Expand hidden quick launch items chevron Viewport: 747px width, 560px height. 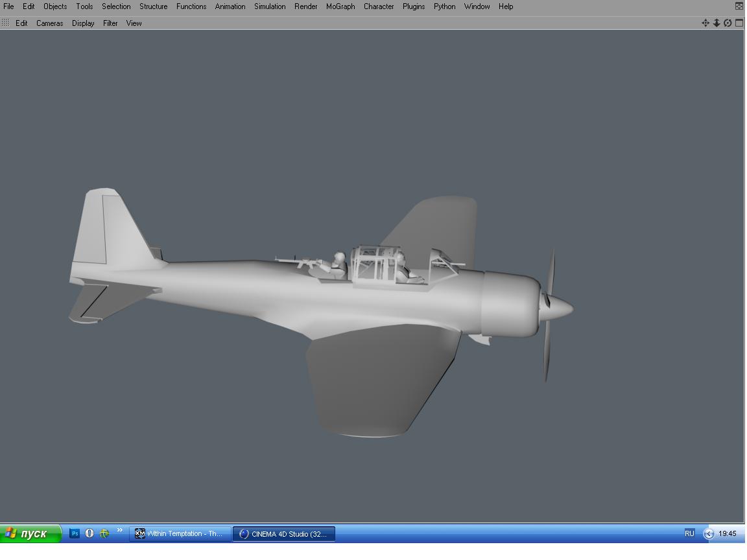pos(119,531)
